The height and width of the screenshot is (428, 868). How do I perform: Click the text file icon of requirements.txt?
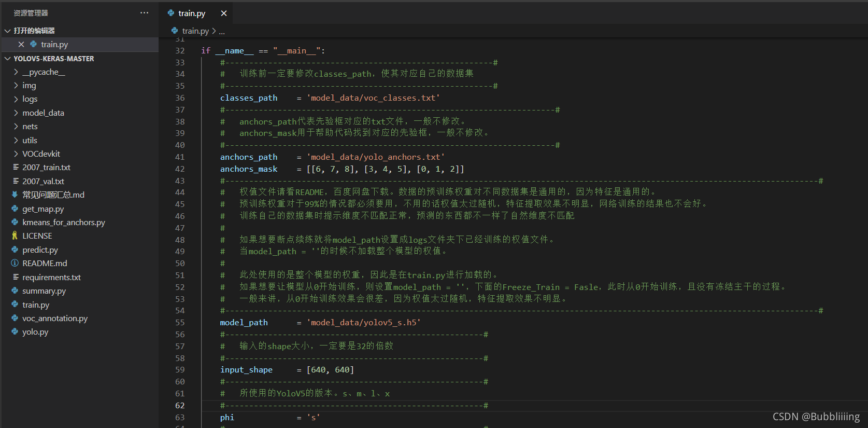16,277
